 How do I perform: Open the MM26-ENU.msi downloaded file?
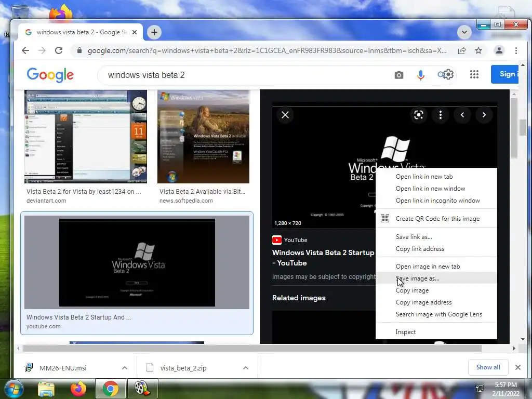pyautogui.click(x=63, y=368)
